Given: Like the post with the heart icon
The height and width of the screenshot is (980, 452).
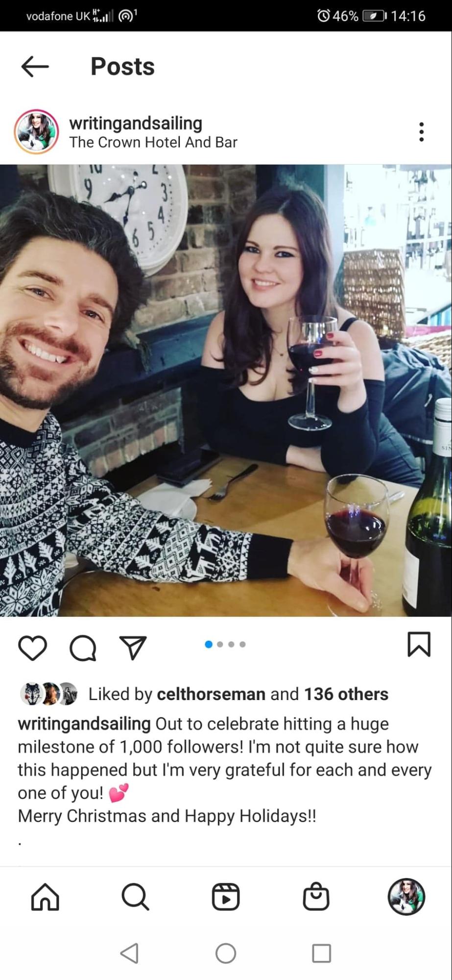Looking at the screenshot, I should pos(33,648).
